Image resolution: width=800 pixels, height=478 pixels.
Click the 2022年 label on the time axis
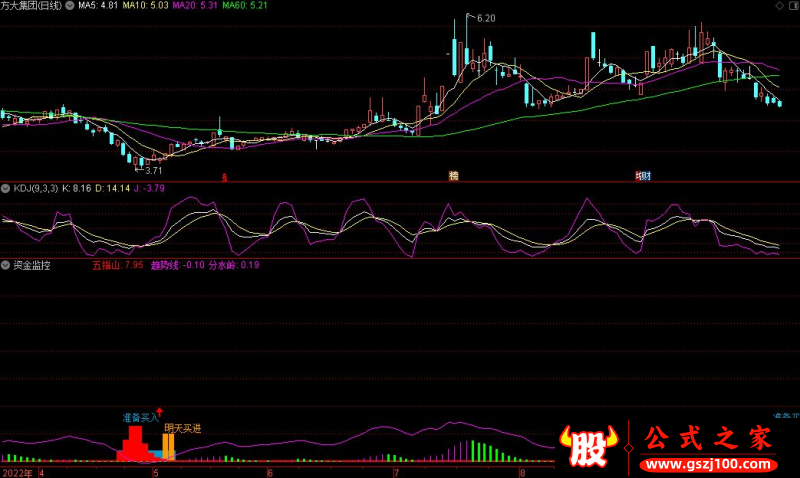17,471
